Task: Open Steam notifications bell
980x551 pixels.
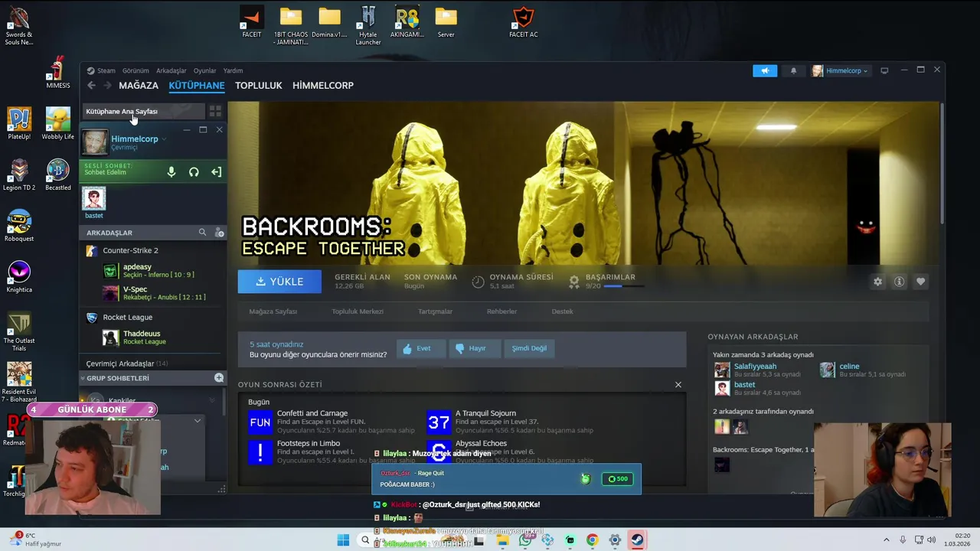Action: point(793,70)
